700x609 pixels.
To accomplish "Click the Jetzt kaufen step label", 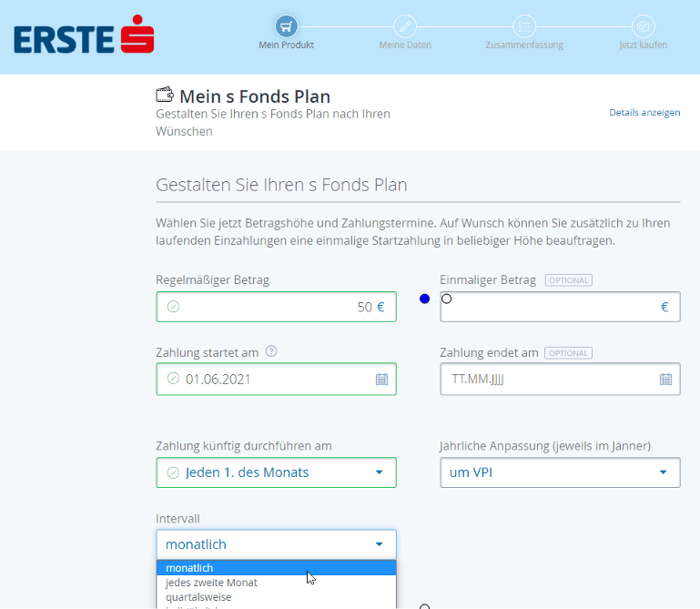I will click(643, 46).
